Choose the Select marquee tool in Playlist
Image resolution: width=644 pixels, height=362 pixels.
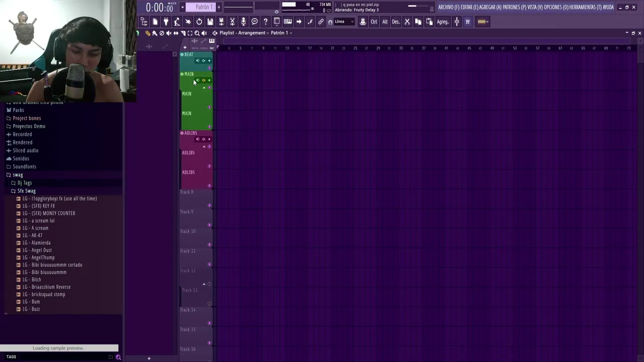[190, 33]
